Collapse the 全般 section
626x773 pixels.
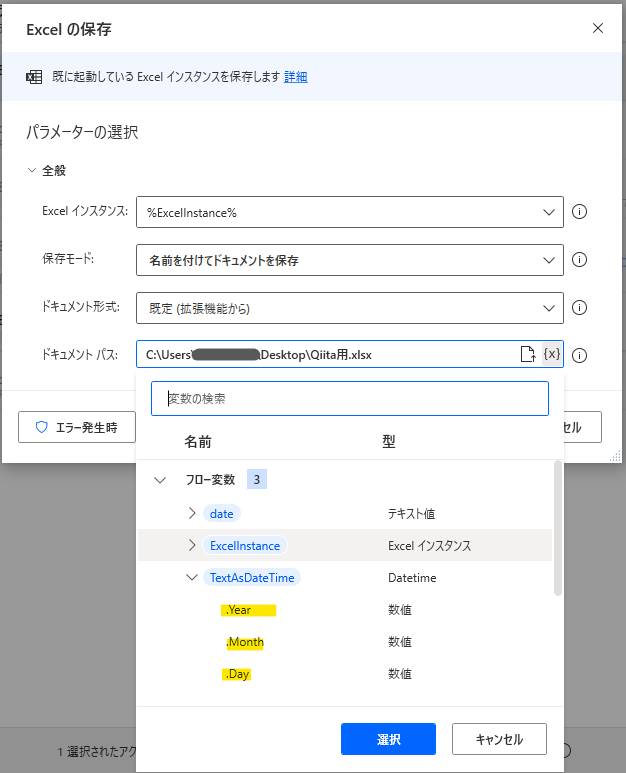32,171
